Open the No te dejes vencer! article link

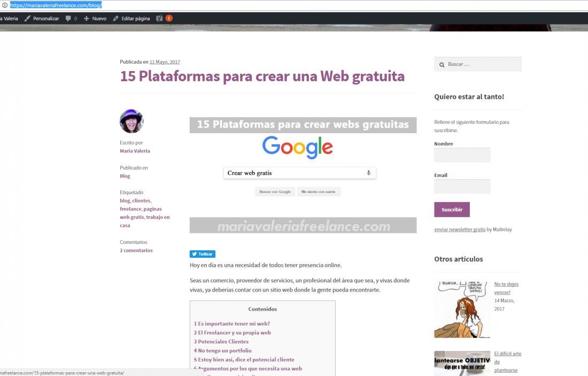[506, 288]
